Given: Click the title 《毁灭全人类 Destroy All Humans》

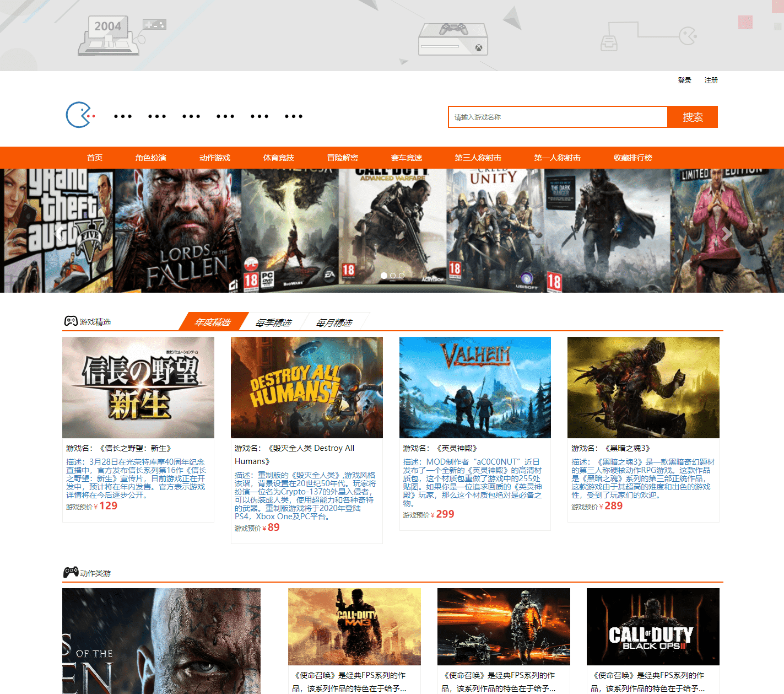Looking at the screenshot, I should point(294,455).
